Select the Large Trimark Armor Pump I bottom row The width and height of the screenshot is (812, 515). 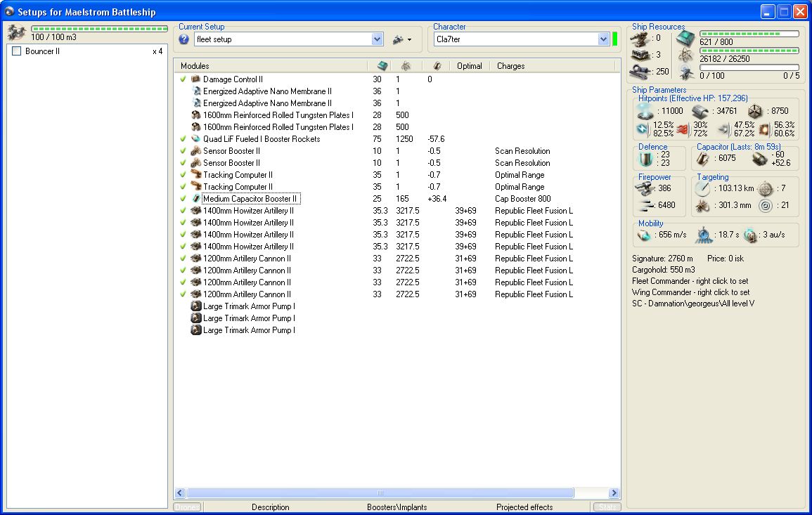pyautogui.click(x=397, y=330)
